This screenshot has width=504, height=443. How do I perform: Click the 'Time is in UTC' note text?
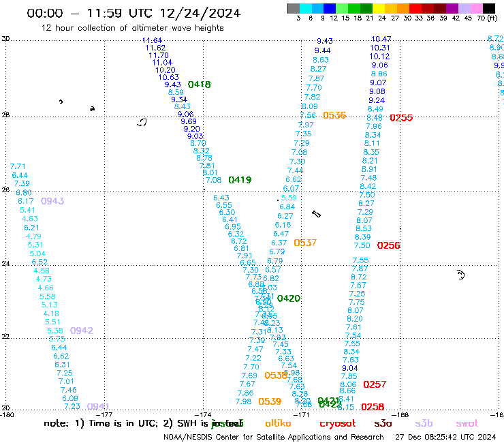tap(123, 423)
